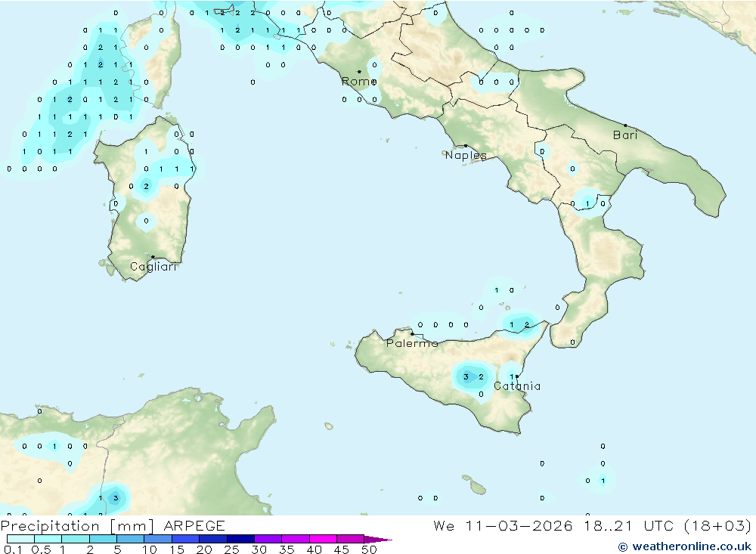Pick the 45–50 mm magenta legend swatch

point(350,539)
